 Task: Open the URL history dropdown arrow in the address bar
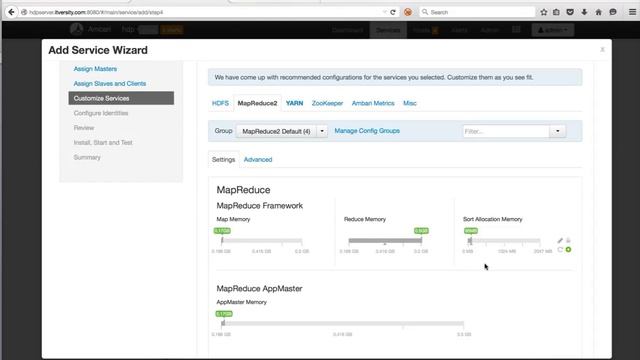point(384,12)
